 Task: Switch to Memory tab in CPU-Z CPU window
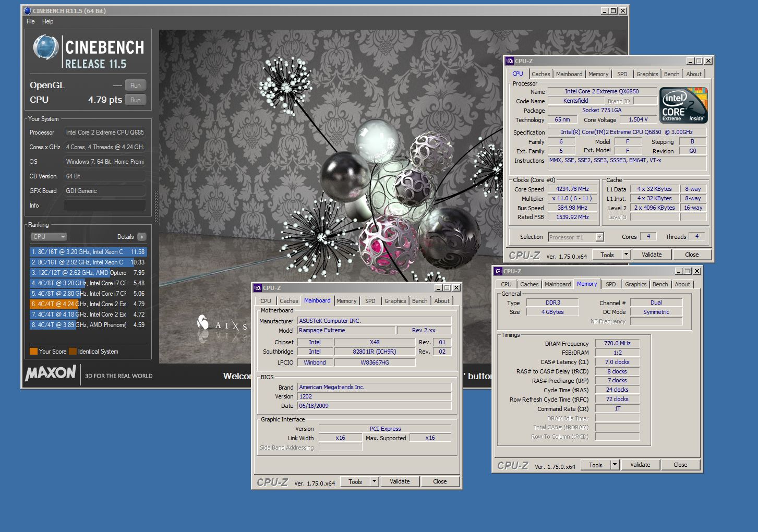598,74
